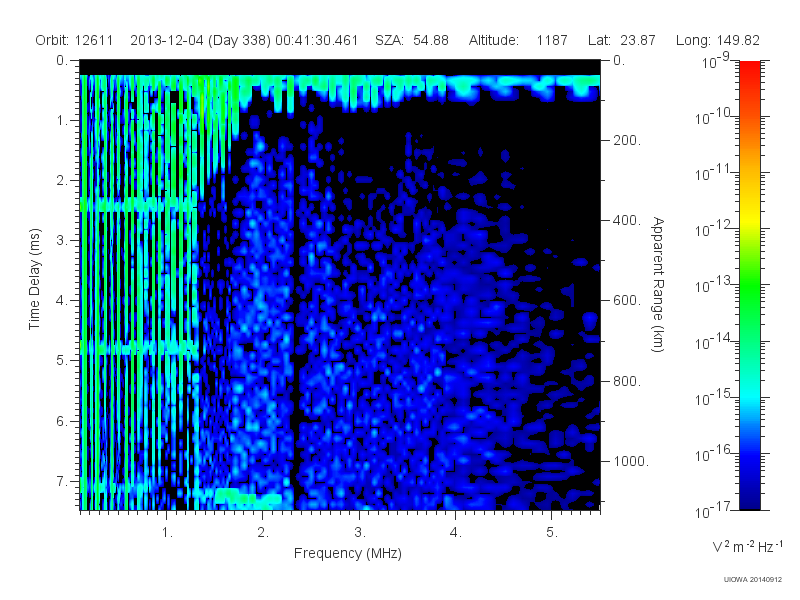Viewport: 800px width, 600px height.
Task: Click the Long: 149.82 value
Action: (717, 40)
